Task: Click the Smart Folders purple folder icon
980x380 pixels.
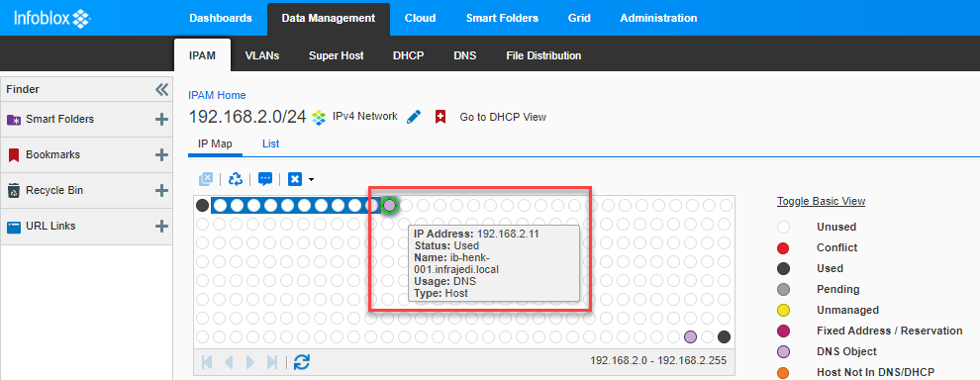Action: point(14,120)
